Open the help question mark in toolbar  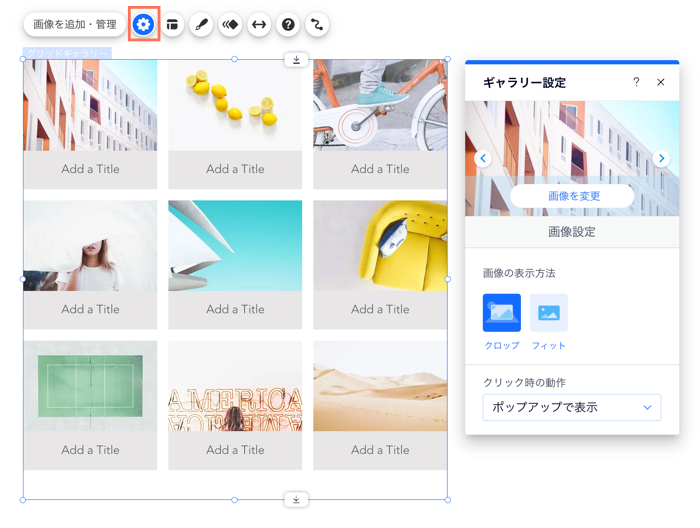tap(288, 24)
